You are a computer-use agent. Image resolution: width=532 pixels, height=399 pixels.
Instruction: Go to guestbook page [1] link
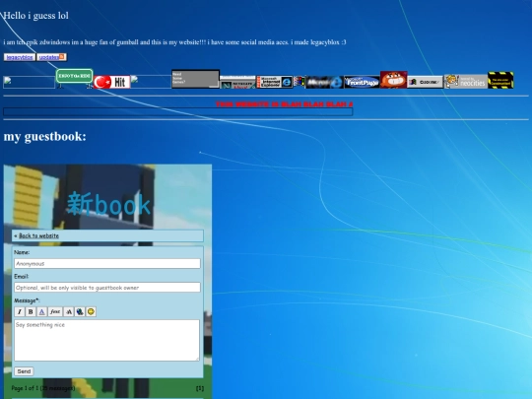click(200, 388)
